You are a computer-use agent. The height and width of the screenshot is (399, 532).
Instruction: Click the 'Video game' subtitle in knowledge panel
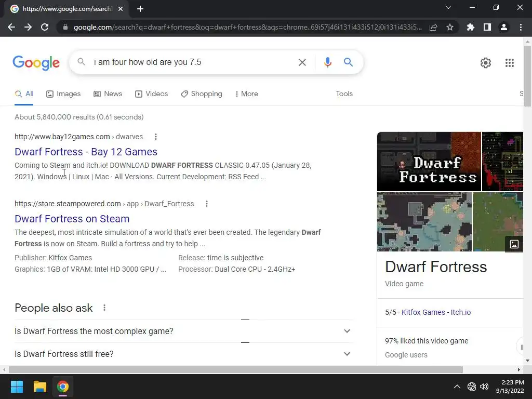click(x=404, y=284)
